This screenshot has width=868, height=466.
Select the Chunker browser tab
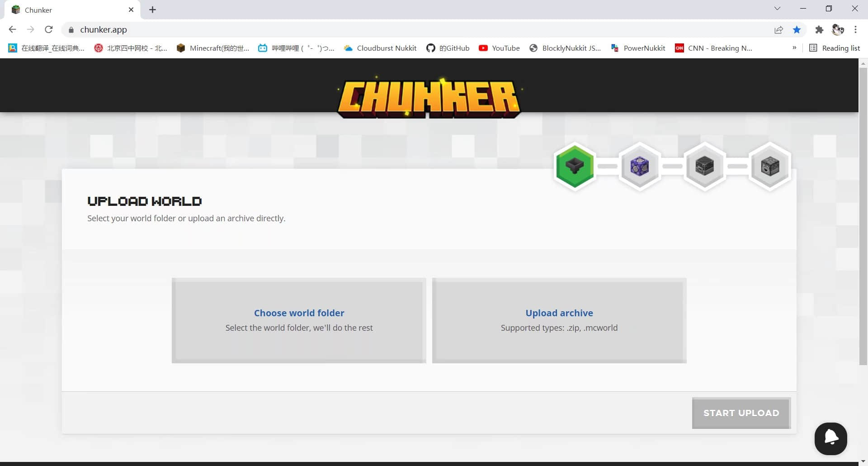[x=72, y=10]
